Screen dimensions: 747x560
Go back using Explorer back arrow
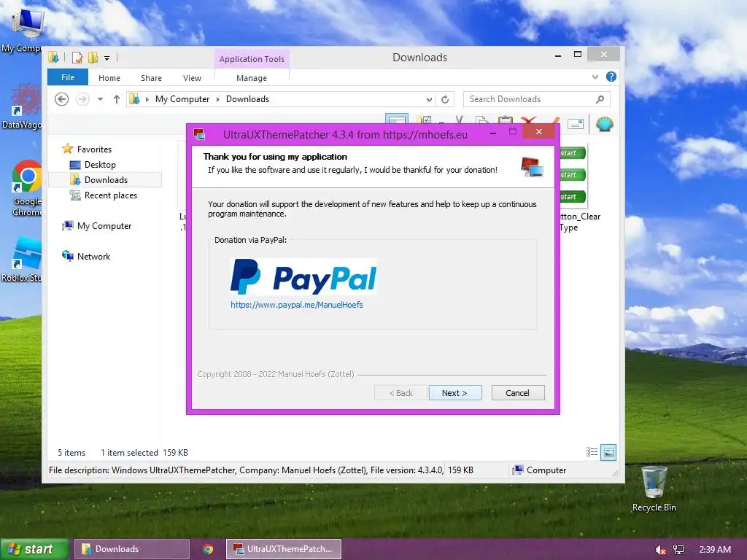(61, 99)
